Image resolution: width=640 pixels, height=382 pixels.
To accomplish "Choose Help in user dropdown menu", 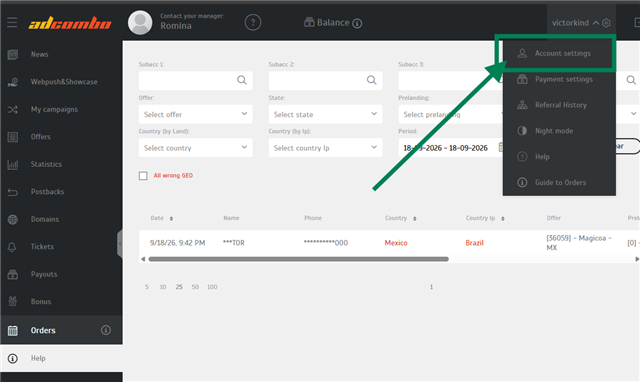I will coord(559,157).
